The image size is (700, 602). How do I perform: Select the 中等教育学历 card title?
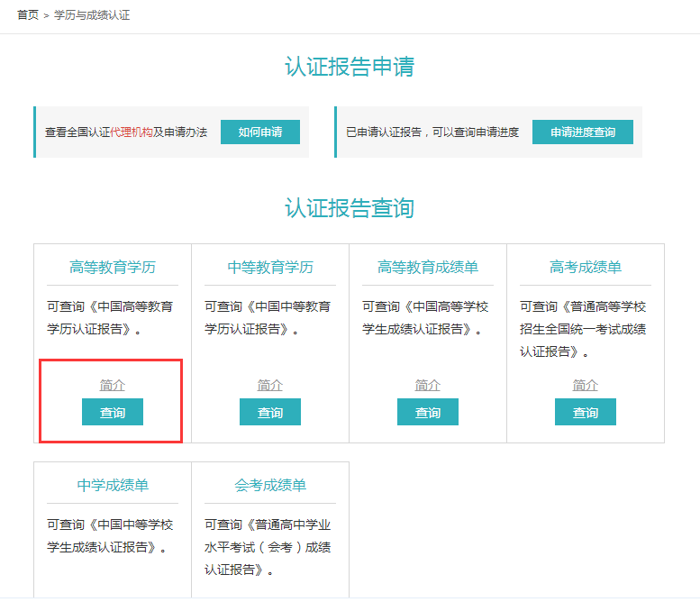click(270, 267)
